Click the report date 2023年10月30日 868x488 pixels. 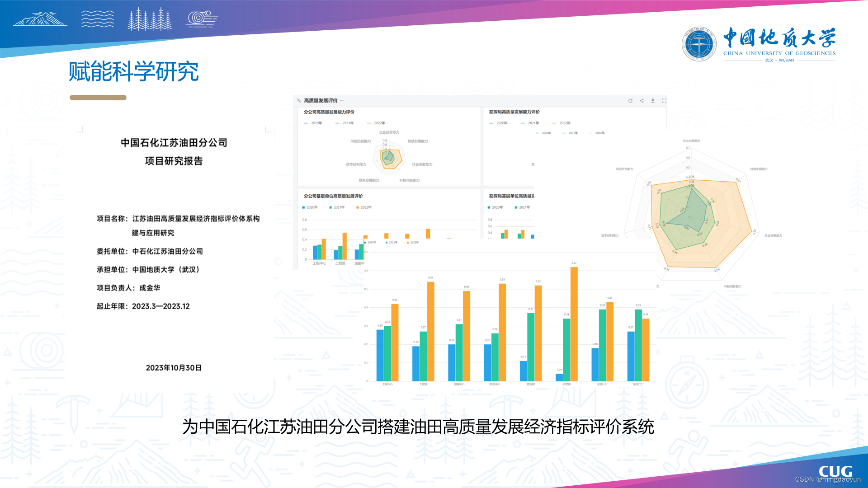[174, 368]
